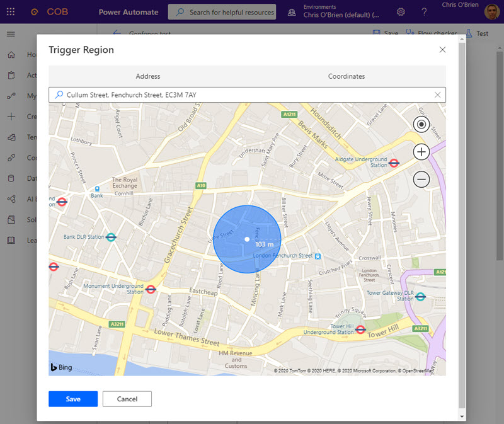Open Chris O'Brien profile picture
Viewport: 504px width, 424px height.
492,12
